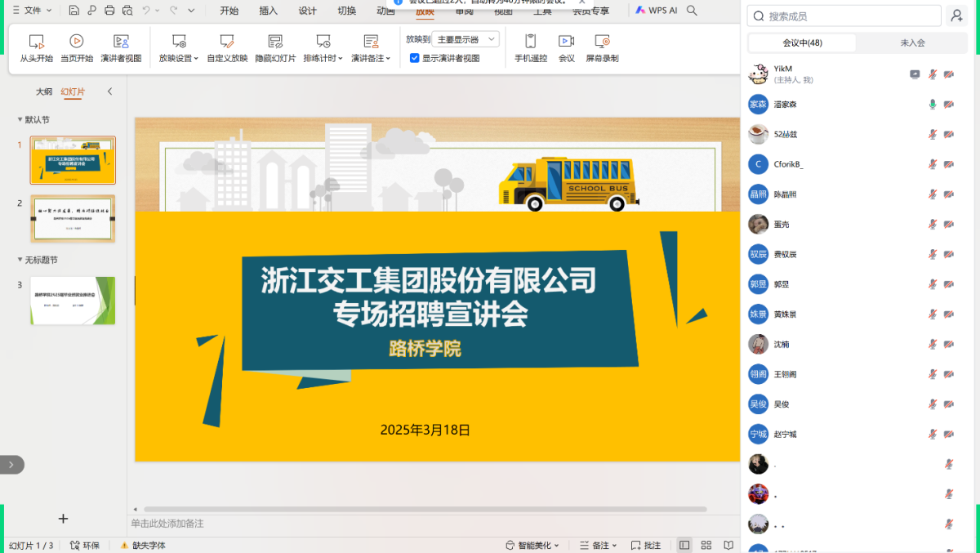Viewport: 980px width, 553px height.
Task: Open the 主要显示器 display dropdown
Action: click(465, 39)
